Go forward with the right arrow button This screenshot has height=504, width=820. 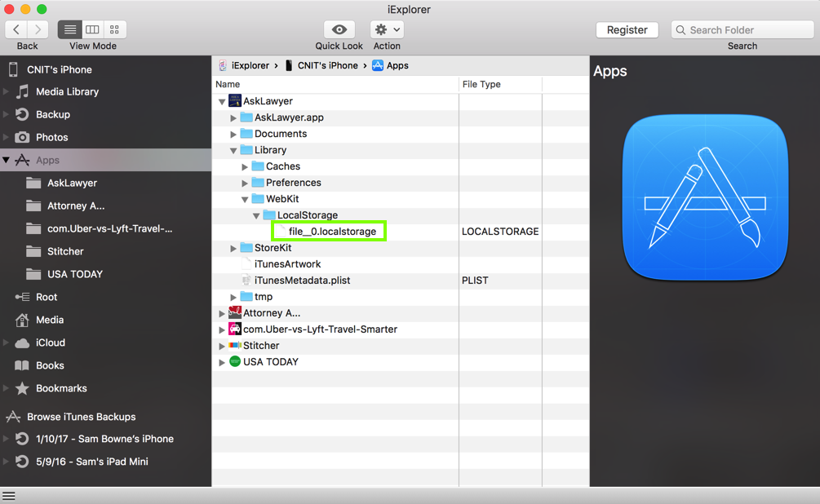tap(38, 30)
